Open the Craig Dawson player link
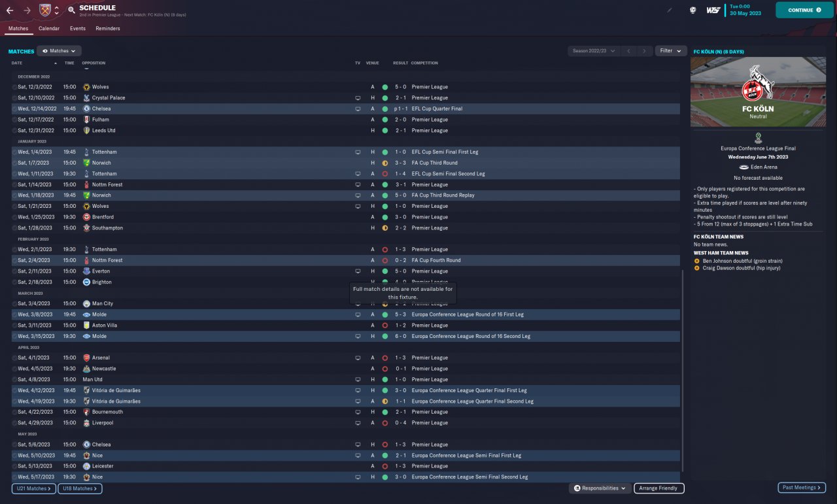The height and width of the screenshot is (504, 837). coord(717,268)
